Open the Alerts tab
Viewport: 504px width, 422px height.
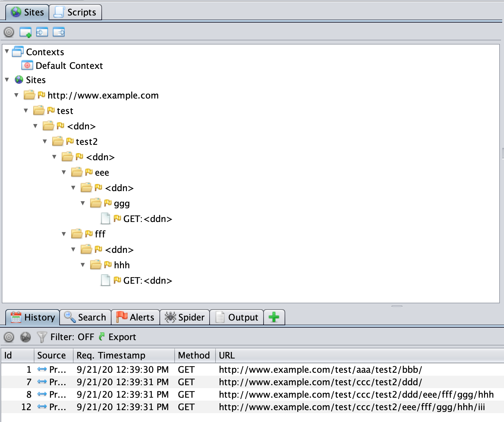(x=135, y=317)
